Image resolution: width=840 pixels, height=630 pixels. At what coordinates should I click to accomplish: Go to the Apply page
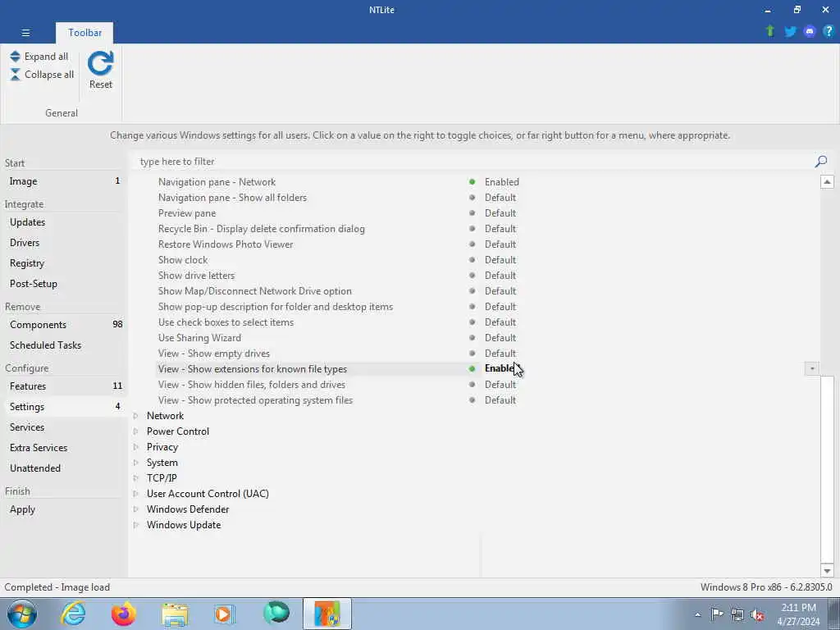[x=64, y=509]
